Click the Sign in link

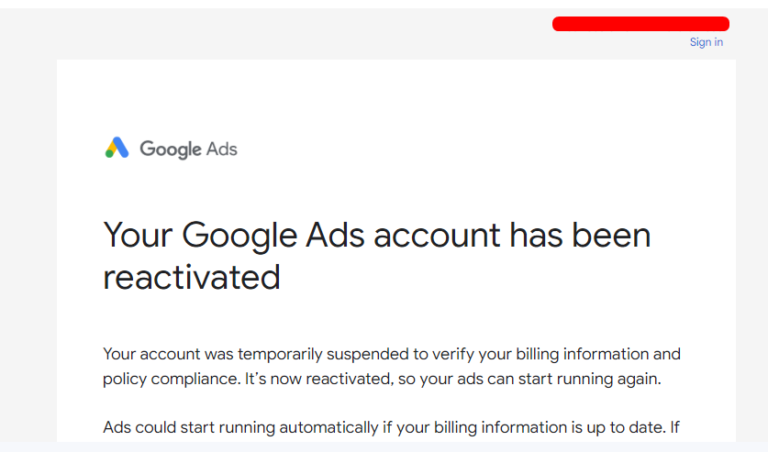tap(706, 42)
